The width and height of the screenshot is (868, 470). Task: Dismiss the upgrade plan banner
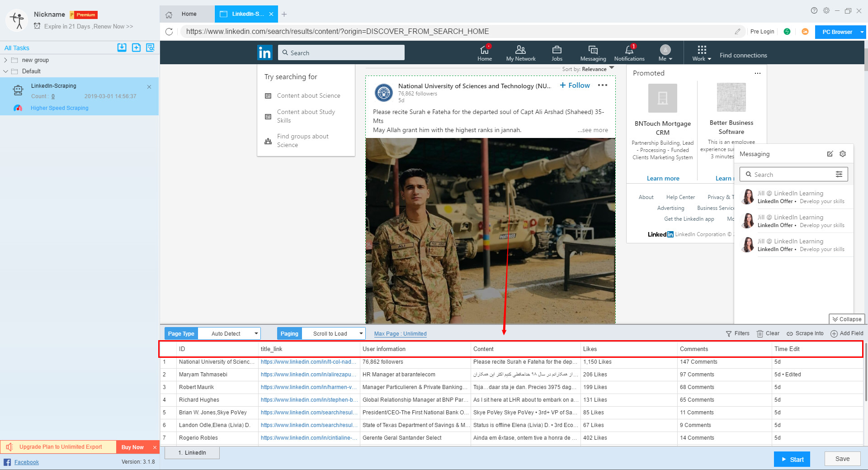pos(155,447)
